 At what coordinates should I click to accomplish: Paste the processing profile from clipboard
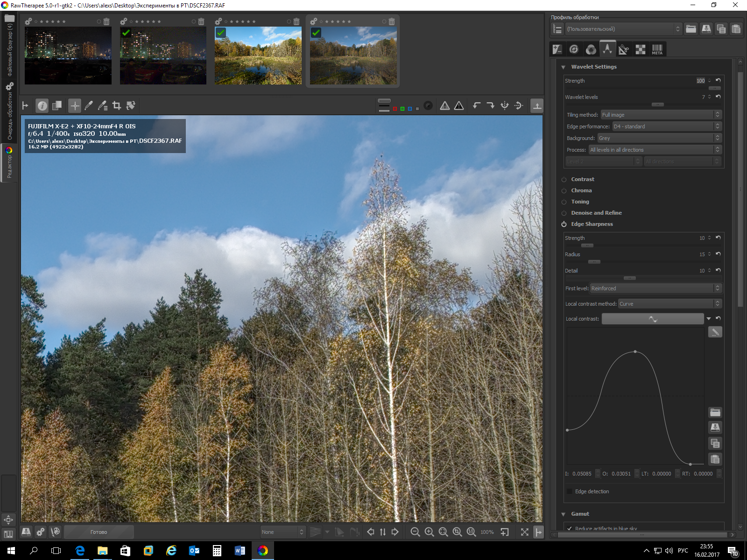tap(736, 29)
